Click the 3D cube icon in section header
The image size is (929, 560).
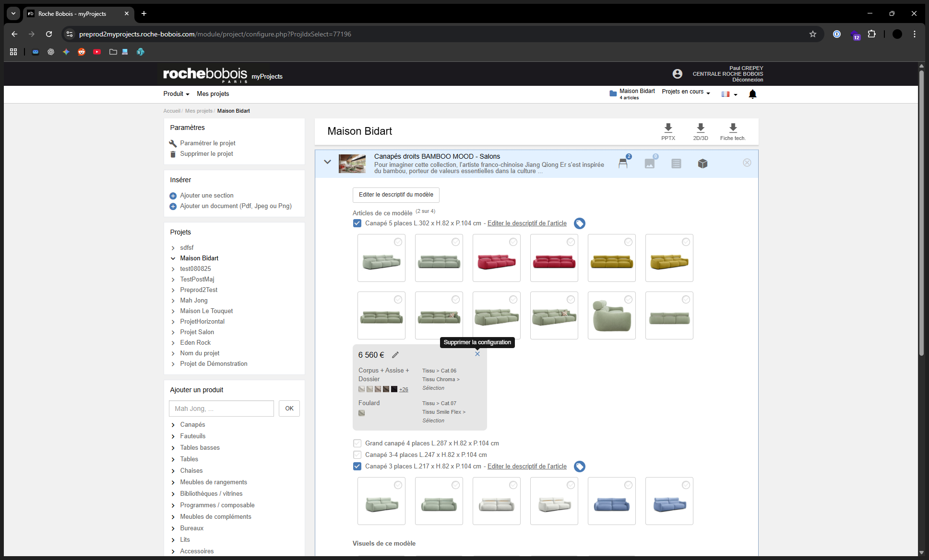(703, 163)
